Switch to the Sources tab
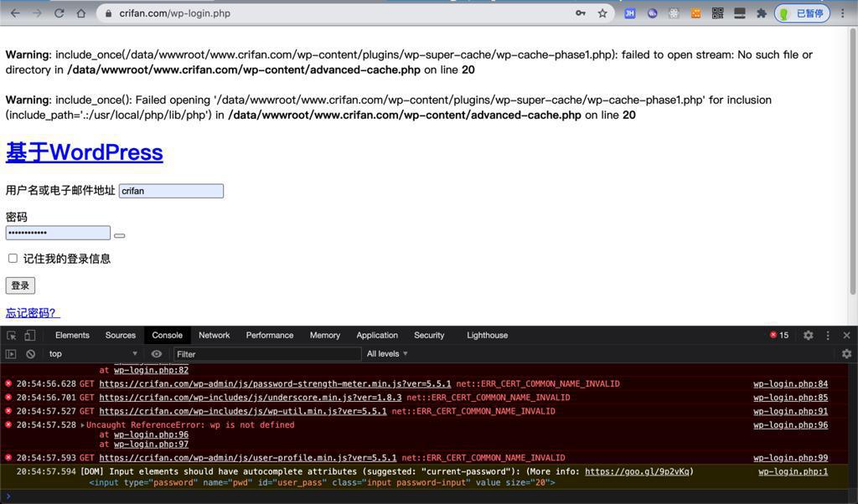 pyautogui.click(x=121, y=335)
